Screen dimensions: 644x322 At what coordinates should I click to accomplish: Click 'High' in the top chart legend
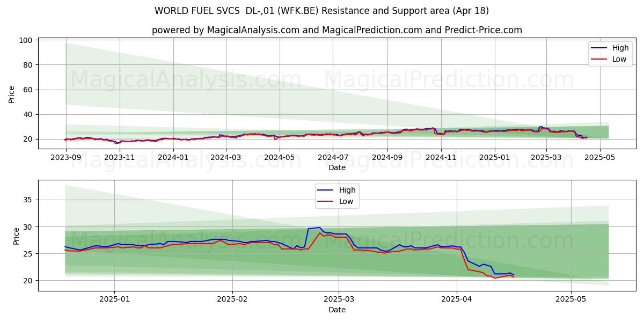click(x=620, y=48)
